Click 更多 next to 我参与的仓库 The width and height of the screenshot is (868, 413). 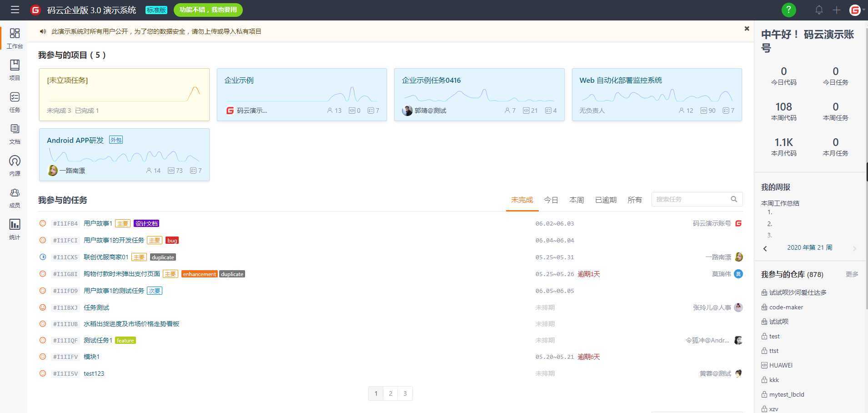[x=852, y=274]
